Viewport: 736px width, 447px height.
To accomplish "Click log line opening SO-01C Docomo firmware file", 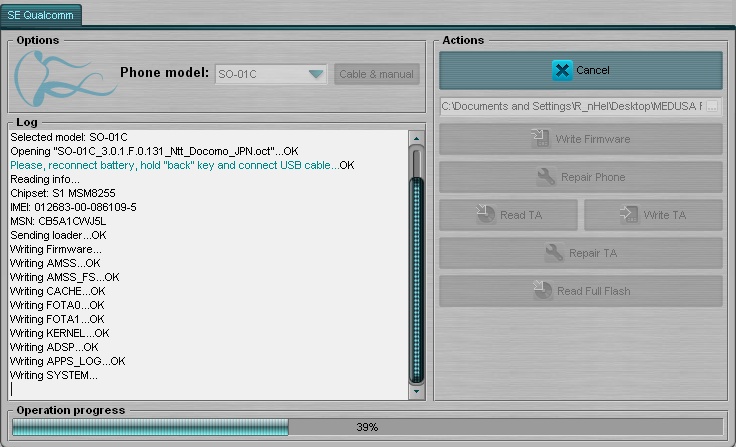I will (154, 151).
